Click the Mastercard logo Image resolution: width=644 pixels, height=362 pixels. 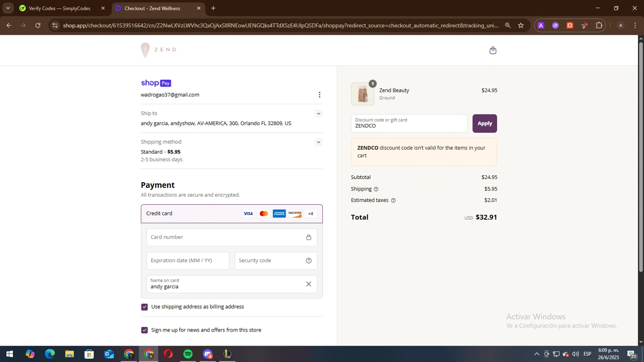tap(264, 214)
